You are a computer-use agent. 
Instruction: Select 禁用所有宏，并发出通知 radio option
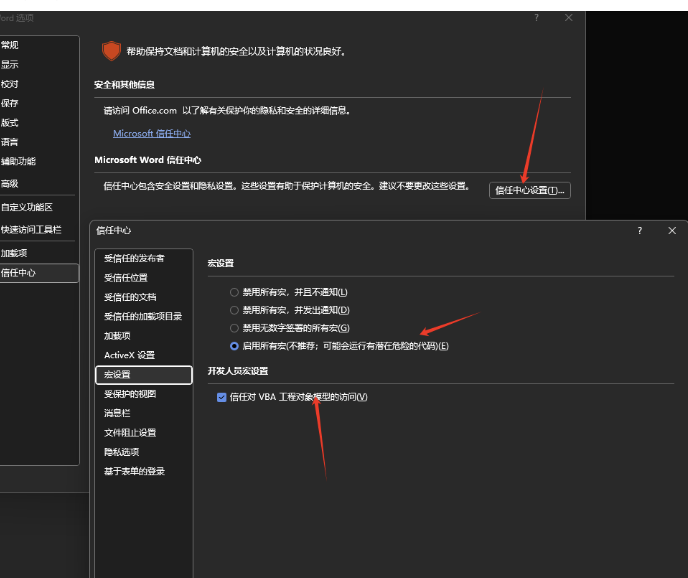234,310
